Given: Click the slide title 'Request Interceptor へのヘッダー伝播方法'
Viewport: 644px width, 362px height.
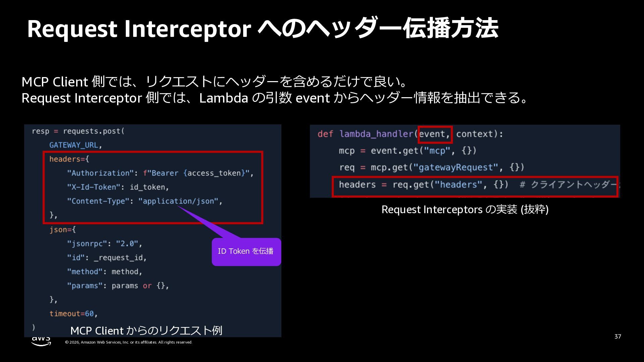Looking at the screenshot, I should point(262,28).
